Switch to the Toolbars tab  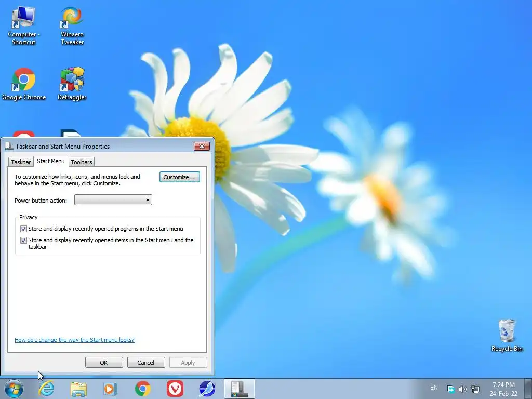[82, 162]
